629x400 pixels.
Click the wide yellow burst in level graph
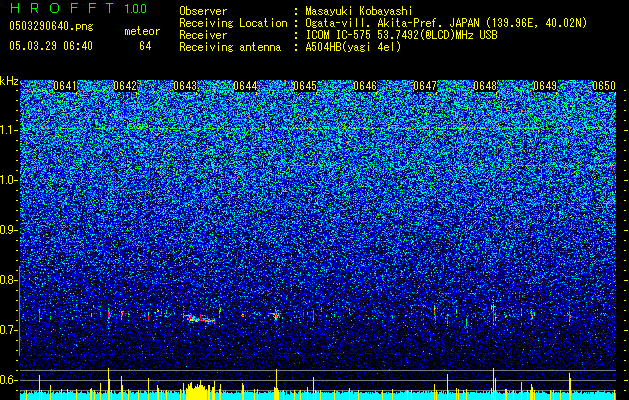[197, 391]
